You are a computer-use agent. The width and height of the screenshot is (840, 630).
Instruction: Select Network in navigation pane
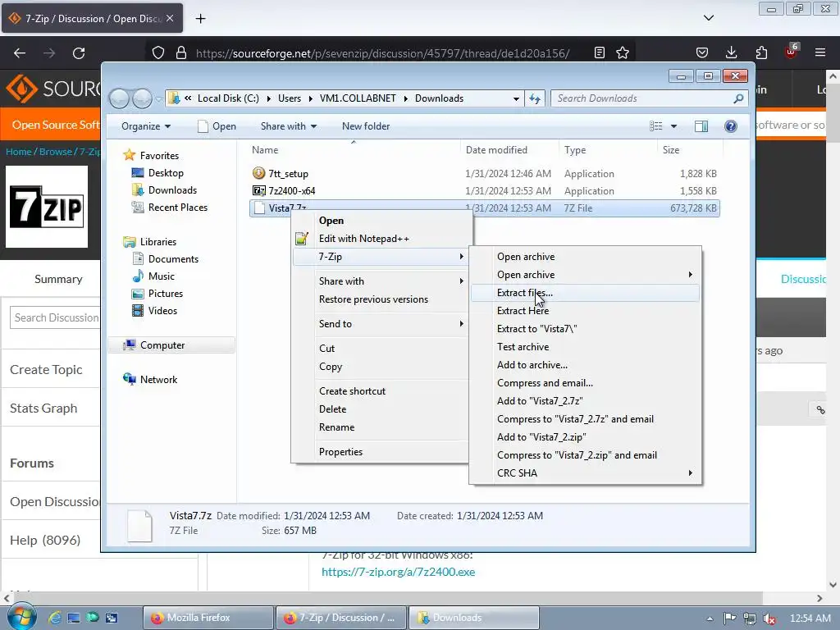158,379
